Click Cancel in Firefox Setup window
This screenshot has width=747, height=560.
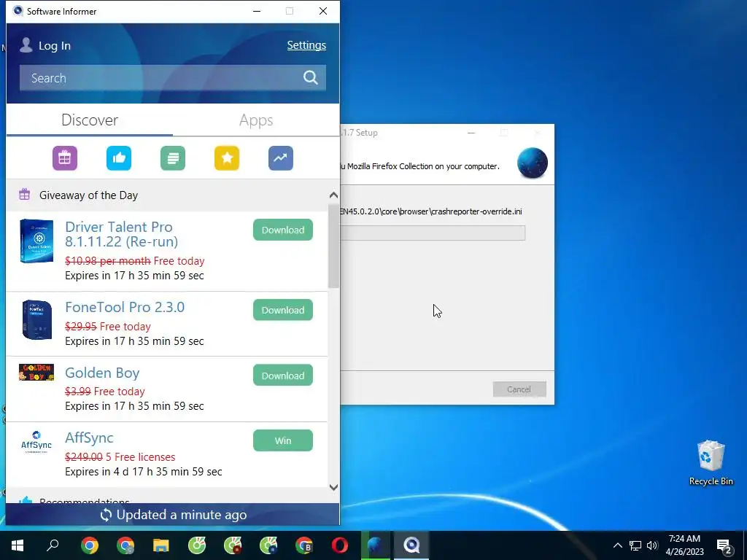point(519,389)
